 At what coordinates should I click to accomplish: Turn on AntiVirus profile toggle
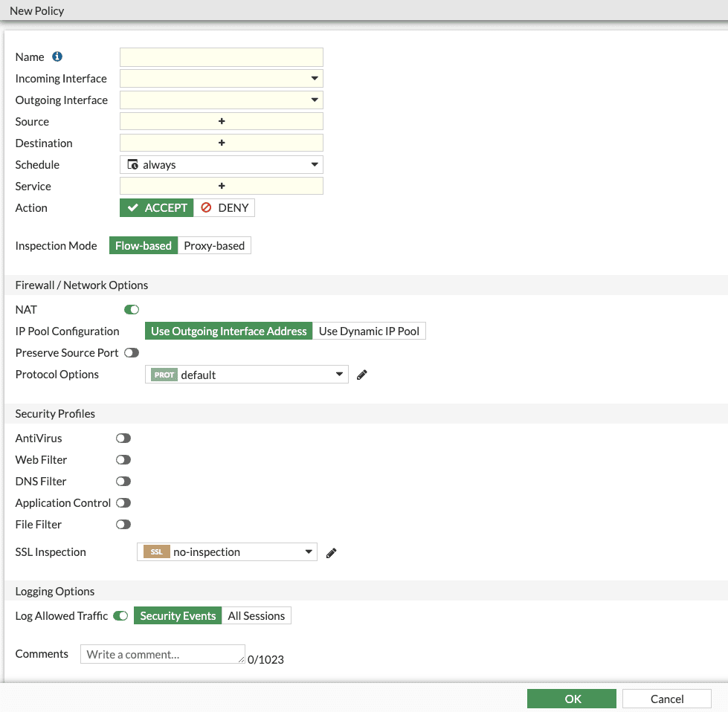pos(123,438)
